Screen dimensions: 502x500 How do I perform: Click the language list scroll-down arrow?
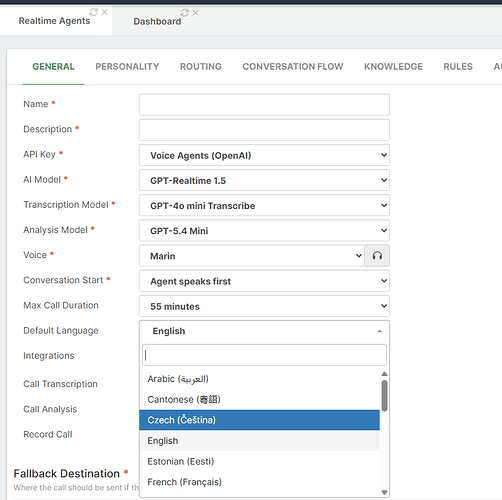click(384, 492)
